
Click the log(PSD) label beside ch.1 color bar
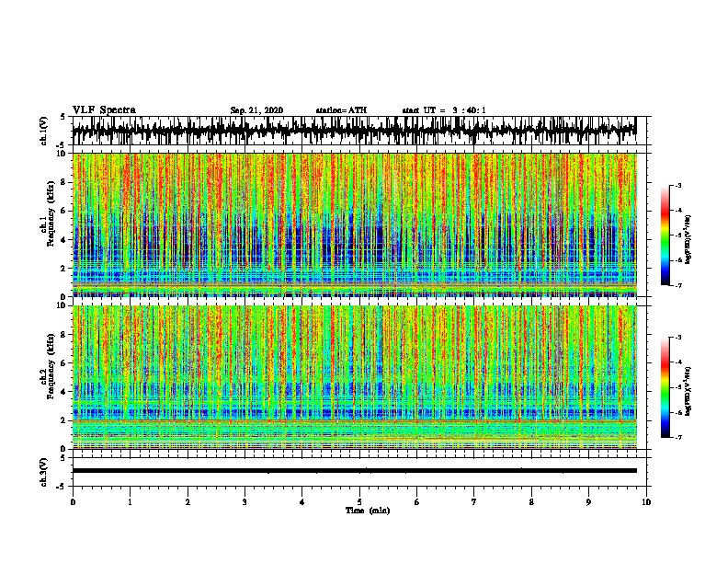click(688, 239)
